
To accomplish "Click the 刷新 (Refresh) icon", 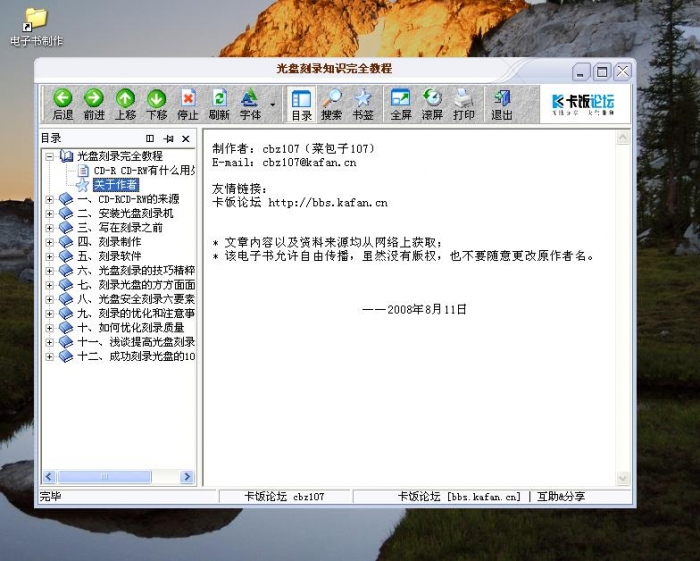I will tap(219, 103).
